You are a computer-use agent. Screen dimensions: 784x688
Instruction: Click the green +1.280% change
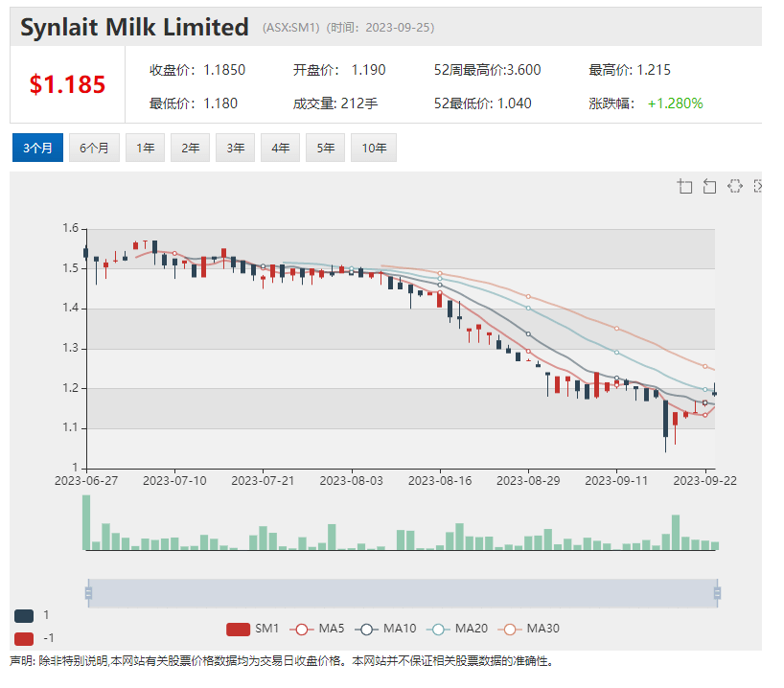click(675, 103)
